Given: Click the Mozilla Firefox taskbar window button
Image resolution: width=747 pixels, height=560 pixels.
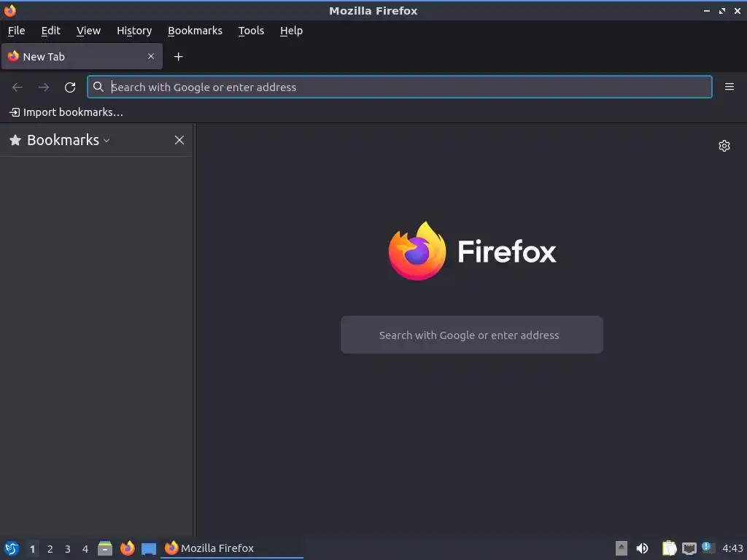Looking at the screenshot, I should pos(232,548).
